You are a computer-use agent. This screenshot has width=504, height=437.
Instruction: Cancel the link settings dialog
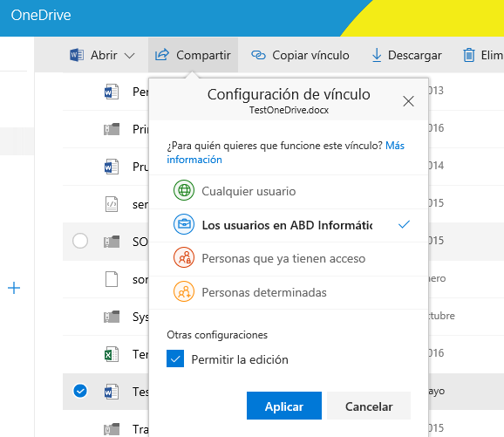click(369, 406)
